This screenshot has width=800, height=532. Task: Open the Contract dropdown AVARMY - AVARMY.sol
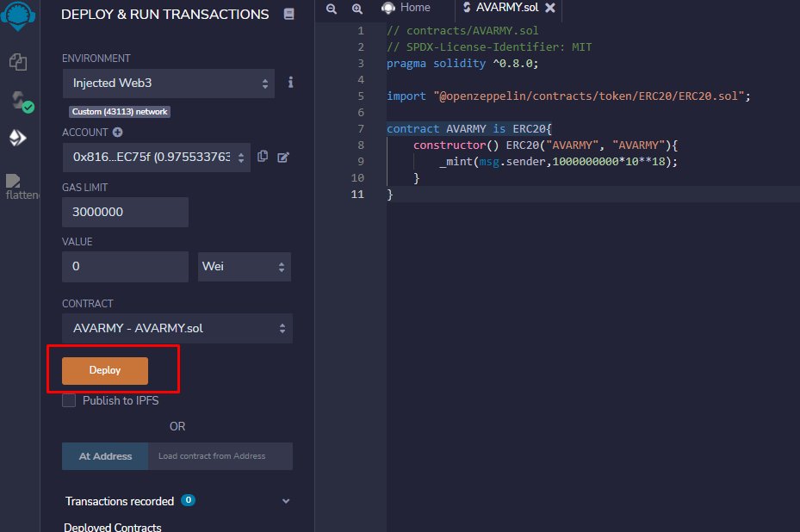[177, 329]
